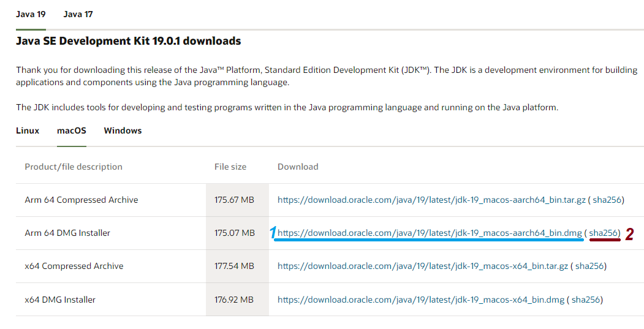Click the 'Java SE Development Kit 19.0.1 downloads' heading

pos(129,41)
